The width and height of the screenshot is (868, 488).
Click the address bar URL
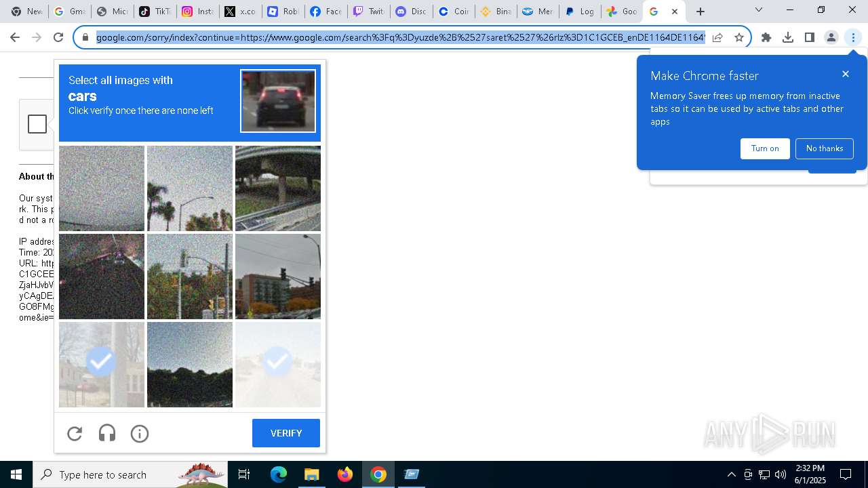point(400,37)
